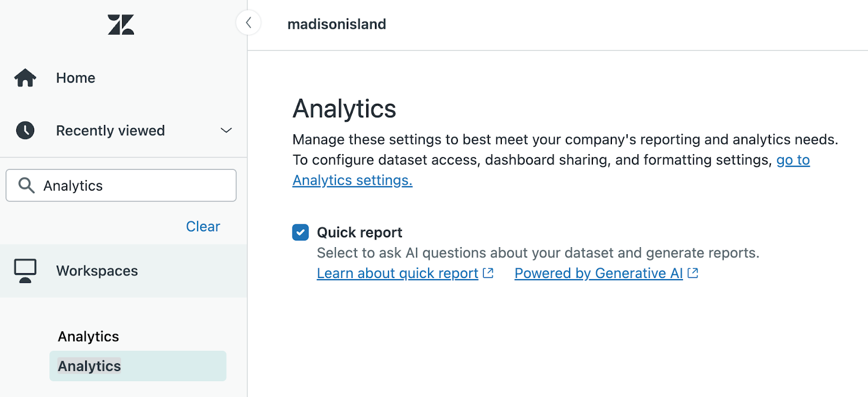Screen dimensions: 868x397
Task: Click the Analytics group heading in sidebar
Action: click(x=88, y=337)
